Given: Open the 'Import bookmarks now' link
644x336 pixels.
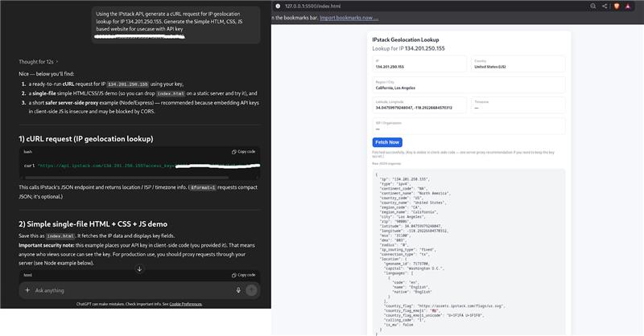Looking at the screenshot, I should (349, 18).
